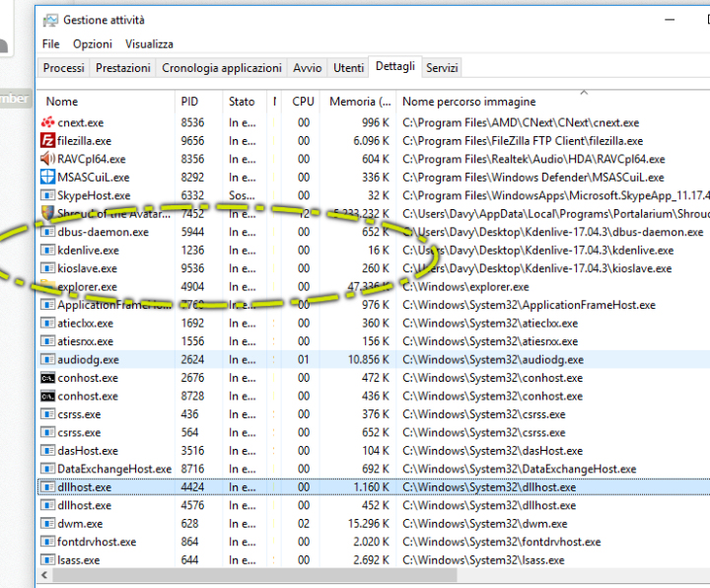
Task: Click the path of RAVCpl64.exe in Realtek folder
Action: [x=533, y=159]
